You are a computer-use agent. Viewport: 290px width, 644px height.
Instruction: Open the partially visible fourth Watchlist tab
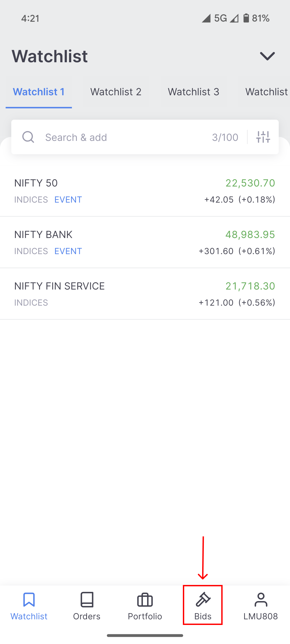pyautogui.click(x=266, y=92)
